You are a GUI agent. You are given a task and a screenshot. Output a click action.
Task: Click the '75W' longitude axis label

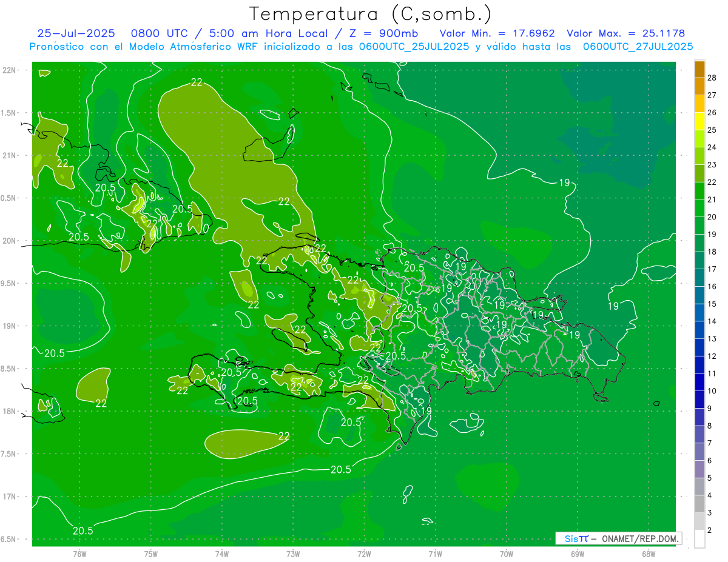(x=150, y=554)
